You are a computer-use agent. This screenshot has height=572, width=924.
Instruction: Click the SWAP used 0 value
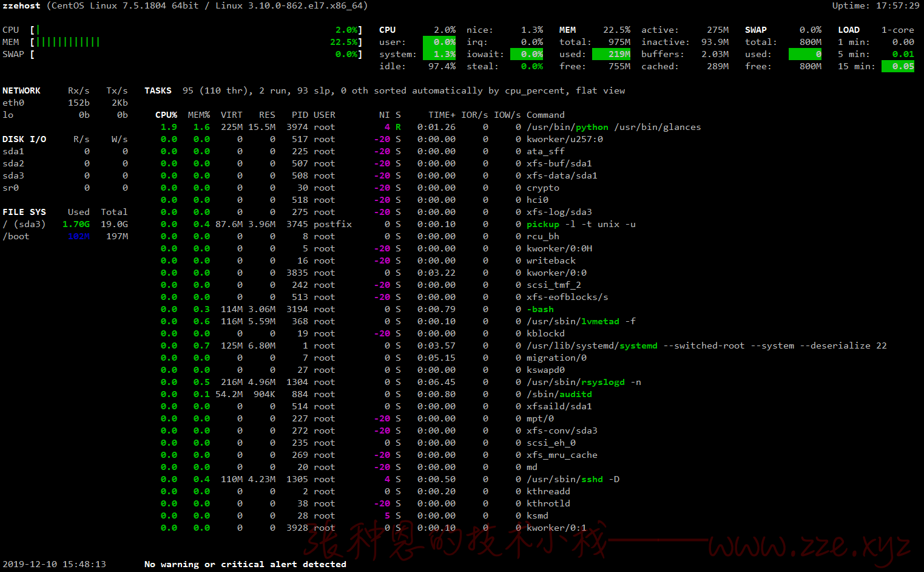pyautogui.click(x=805, y=54)
